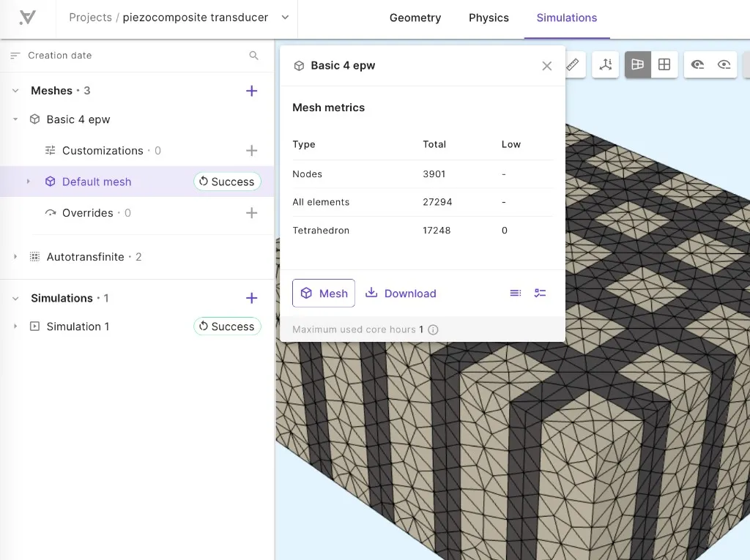Image resolution: width=750 pixels, height=560 pixels.
Task: Click the Total column header
Action: pyautogui.click(x=434, y=144)
